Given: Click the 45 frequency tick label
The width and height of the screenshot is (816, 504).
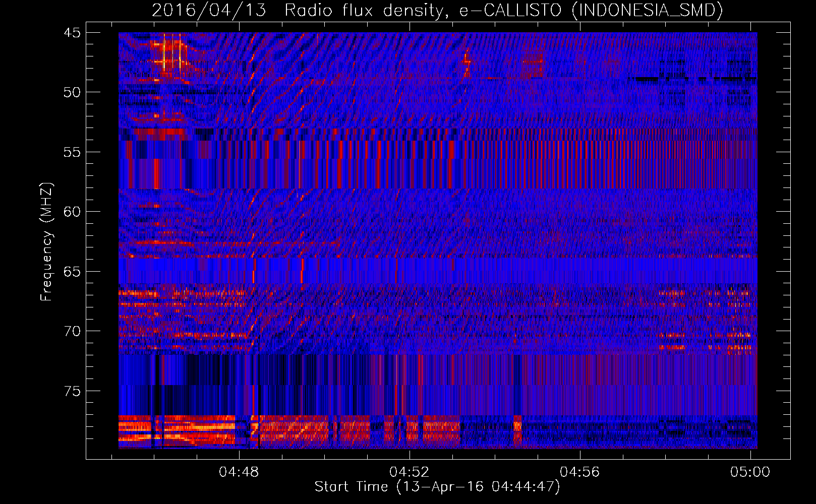Looking at the screenshot, I should 72,33.
